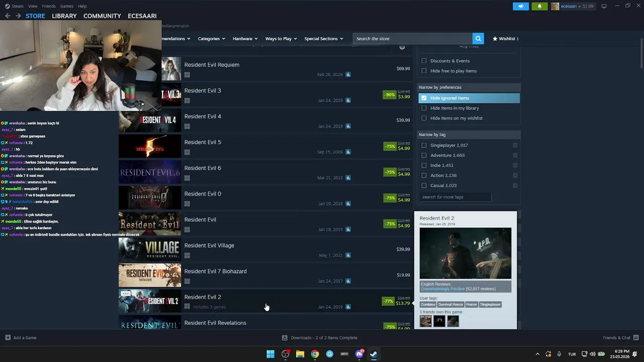The width and height of the screenshot is (644, 362).
Task: Tick the Action tag checkbox
Action: 424,175
